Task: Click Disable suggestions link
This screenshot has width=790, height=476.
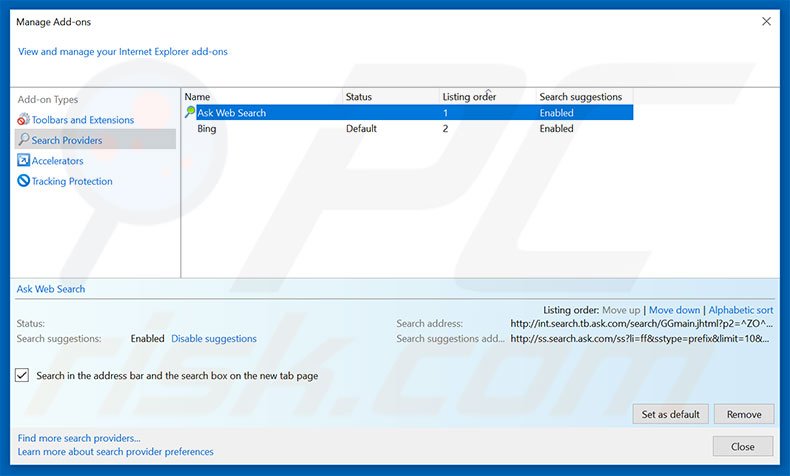Action: coord(214,338)
